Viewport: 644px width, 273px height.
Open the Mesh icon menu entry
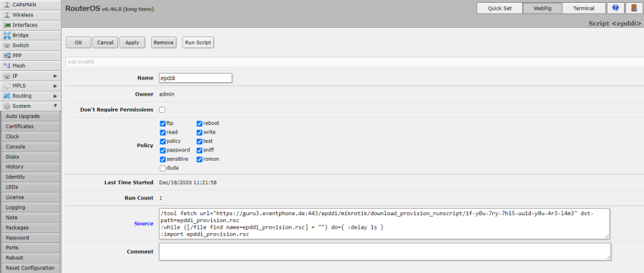click(x=7, y=66)
